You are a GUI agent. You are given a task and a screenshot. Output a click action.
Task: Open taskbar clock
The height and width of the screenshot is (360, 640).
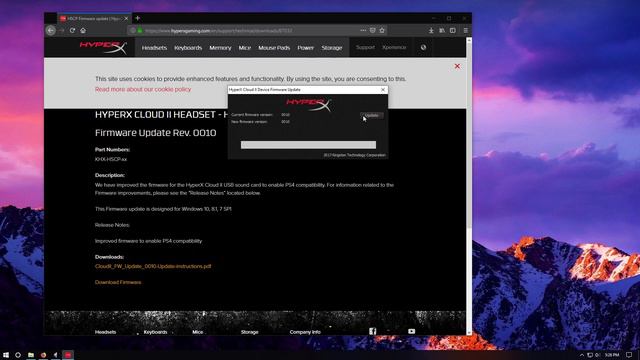pos(611,355)
